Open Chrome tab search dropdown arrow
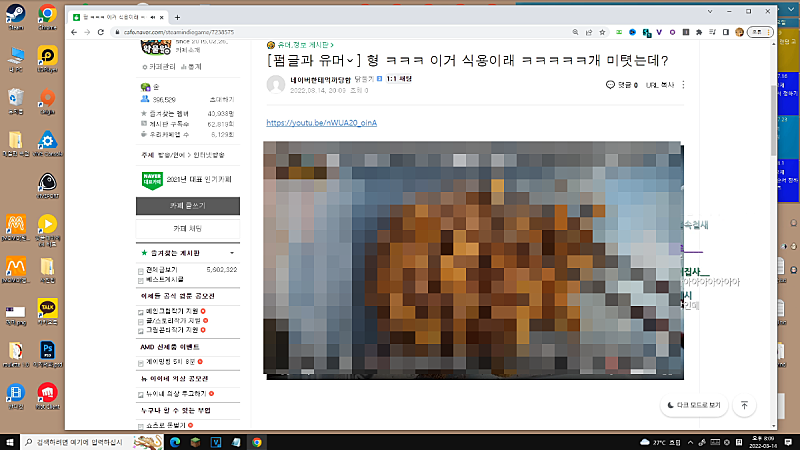The height and width of the screenshot is (450, 800). (710, 11)
